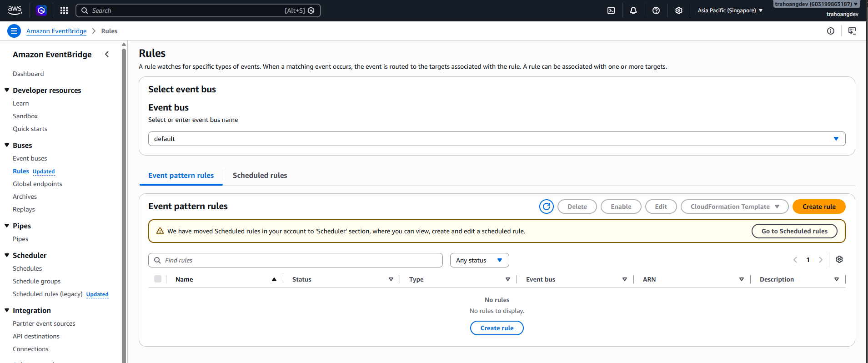Sort by Event bus column arrow
This screenshot has height=363, width=868.
pos(625,279)
